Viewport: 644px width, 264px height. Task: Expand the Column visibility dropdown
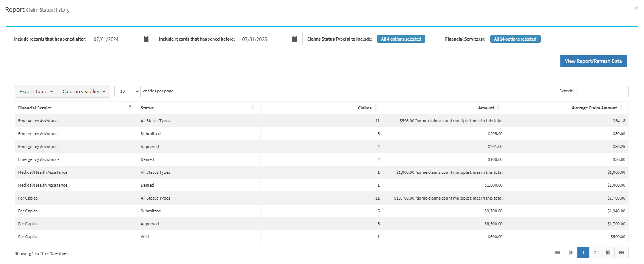[x=84, y=91]
